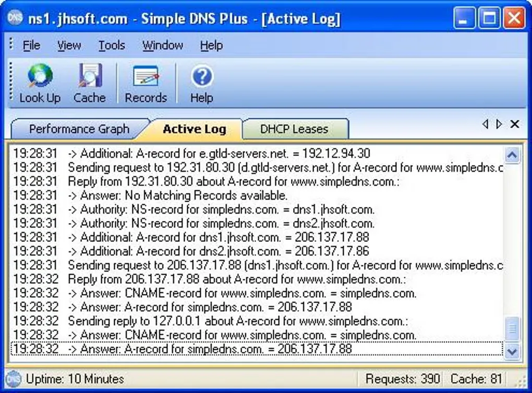Select the last highlighted A-record log line
532x393 pixels.
[x=257, y=349]
